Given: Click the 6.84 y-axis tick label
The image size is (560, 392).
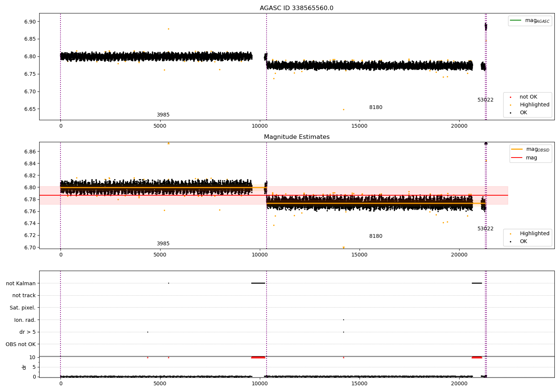Looking at the screenshot, I should pyautogui.click(x=30, y=164).
